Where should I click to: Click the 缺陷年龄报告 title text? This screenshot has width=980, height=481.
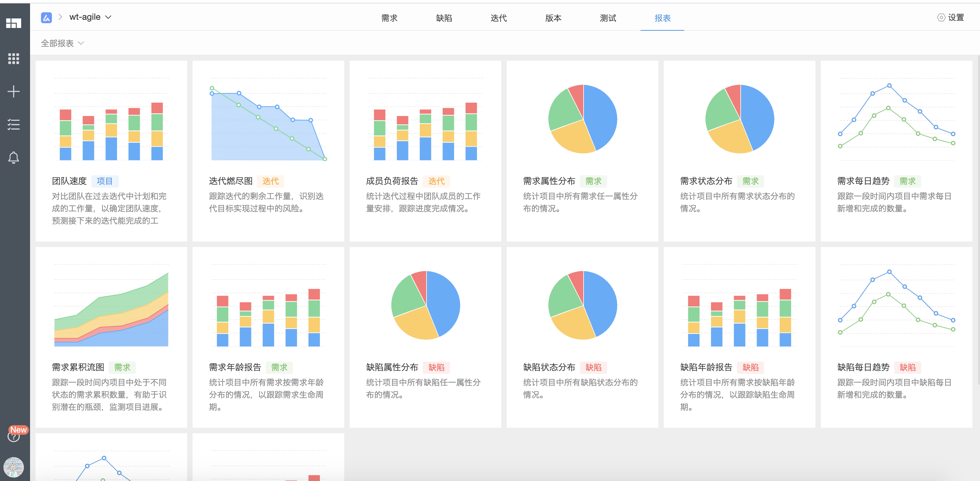(706, 367)
